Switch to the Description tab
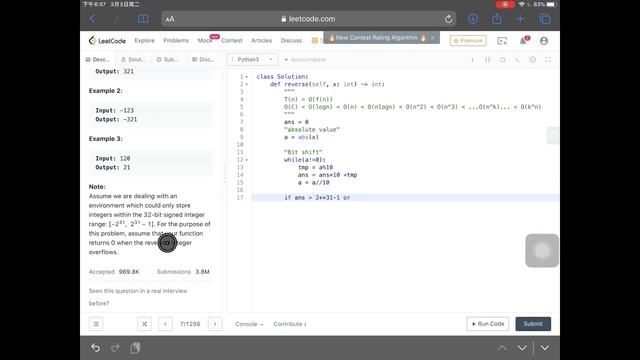Image resolution: width=640 pixels, height=360 pixels. 97,60
